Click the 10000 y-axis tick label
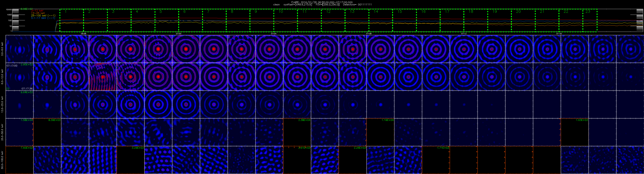The width and height of the screenshot is (644, 174). click(9, 9)
